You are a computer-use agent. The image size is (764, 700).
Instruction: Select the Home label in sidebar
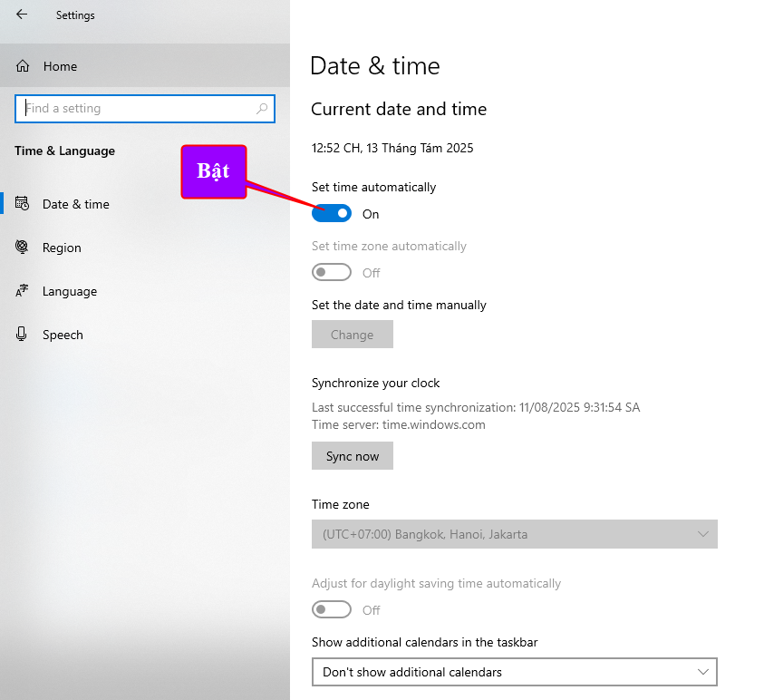pos(60,66)
